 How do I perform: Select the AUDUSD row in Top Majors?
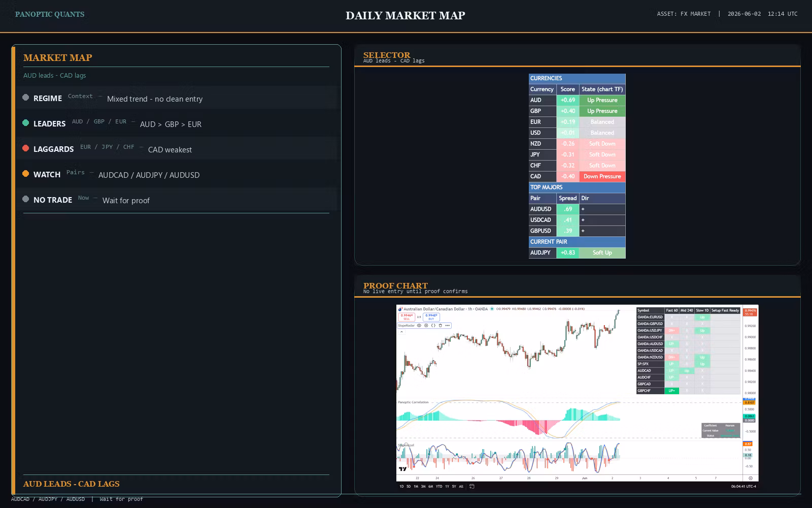click(577, 209)
